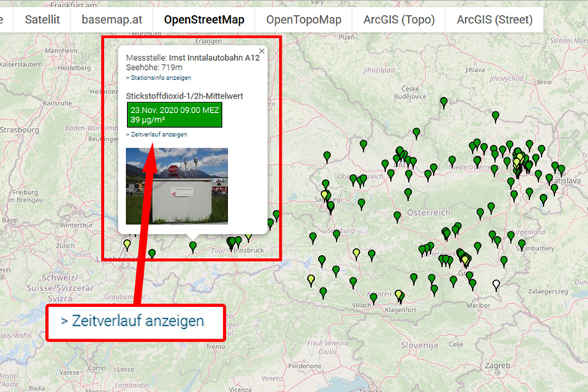Click the yellow marker at Salzburg city
The height and width of the screenshot is (392, 588).
tap(324, 196)
